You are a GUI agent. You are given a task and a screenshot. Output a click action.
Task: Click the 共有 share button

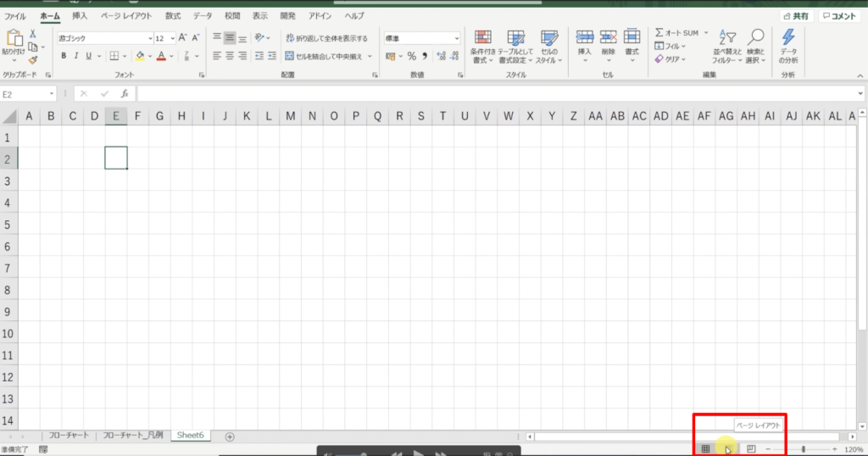pos(796,15)
